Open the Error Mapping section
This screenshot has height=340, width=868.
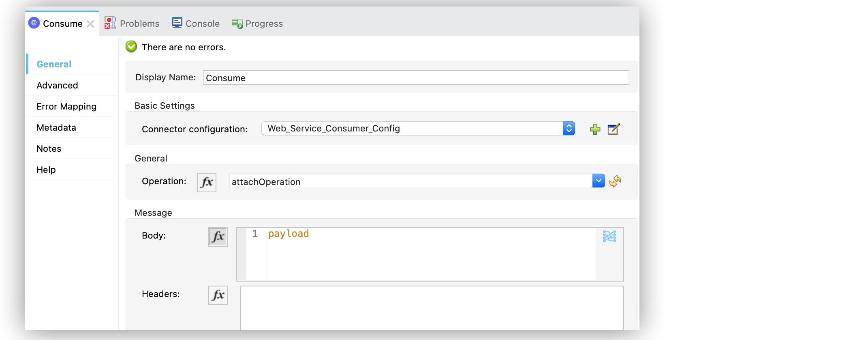pyautogui.click(x=66, y=106)
